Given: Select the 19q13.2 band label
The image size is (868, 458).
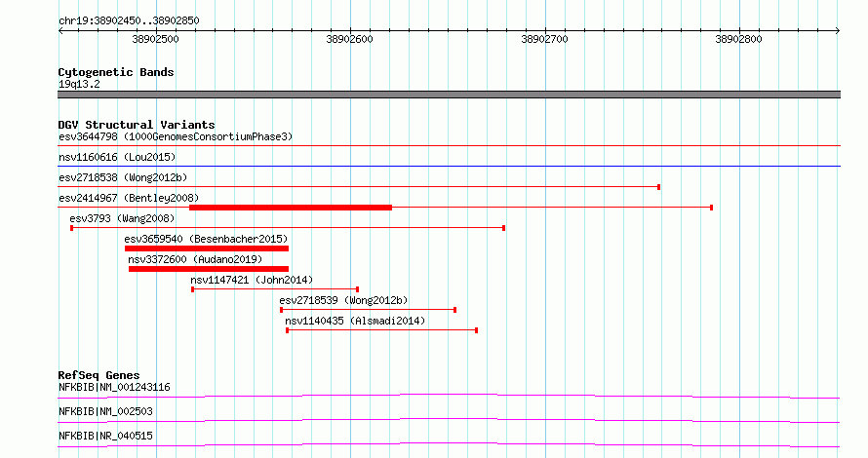Looking at the screenshot, I should point(79,84).
